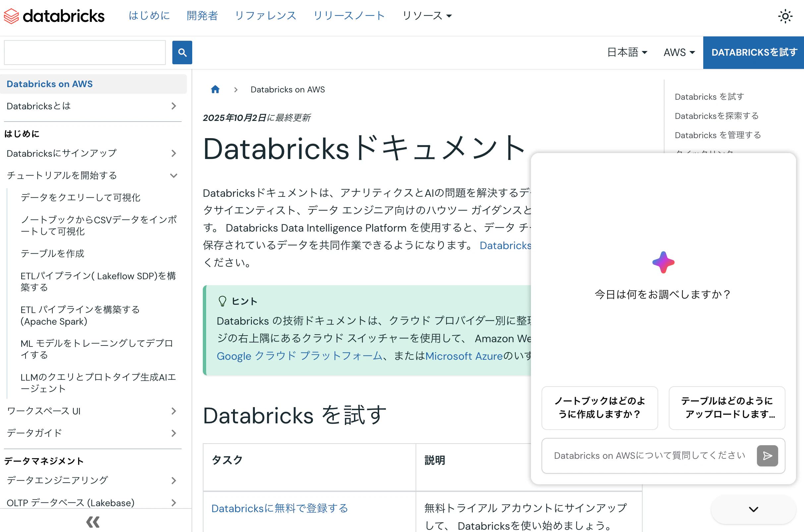Open the リリースノート top menu

[x=349, y=16]
